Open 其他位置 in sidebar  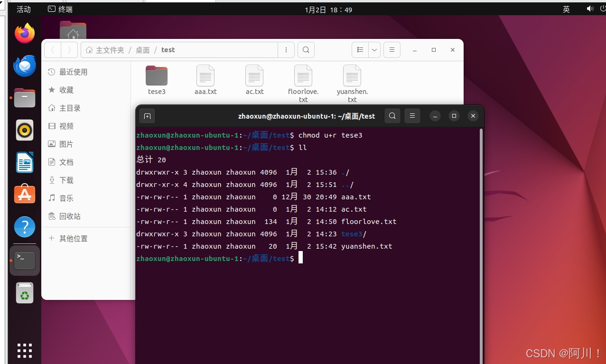point(86,238)
